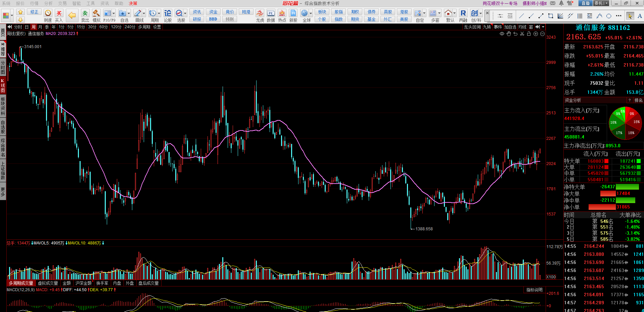Click the page-up yellow arrow icon
This screenshot has height=312, width=644.
tap(20, 12)
